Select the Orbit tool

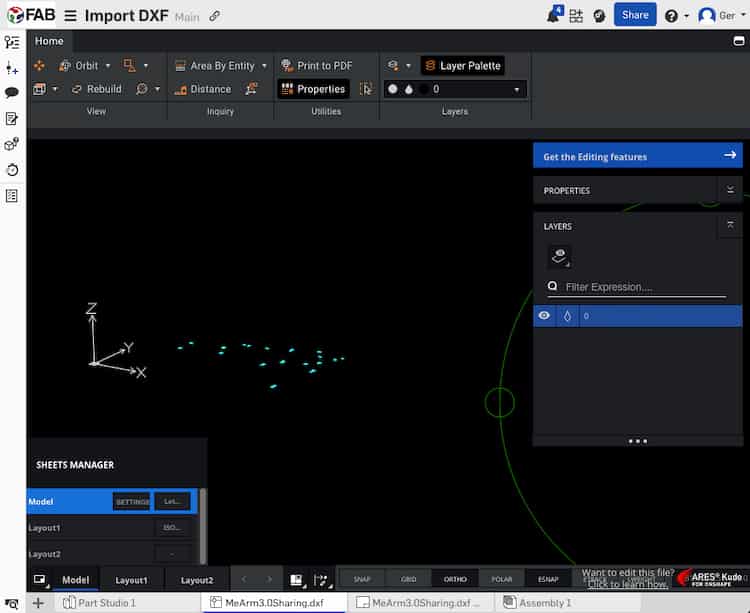(78, 66)
